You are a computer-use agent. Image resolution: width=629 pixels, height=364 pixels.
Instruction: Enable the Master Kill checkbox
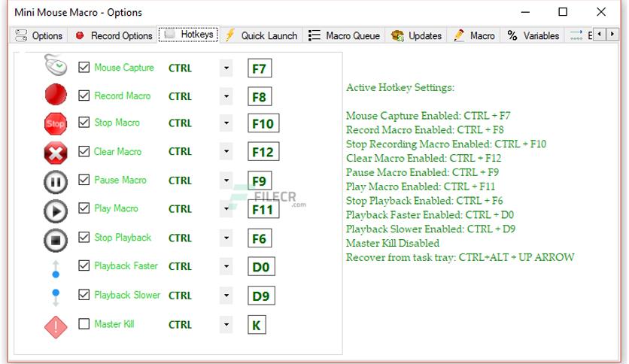tap(84, 323)
